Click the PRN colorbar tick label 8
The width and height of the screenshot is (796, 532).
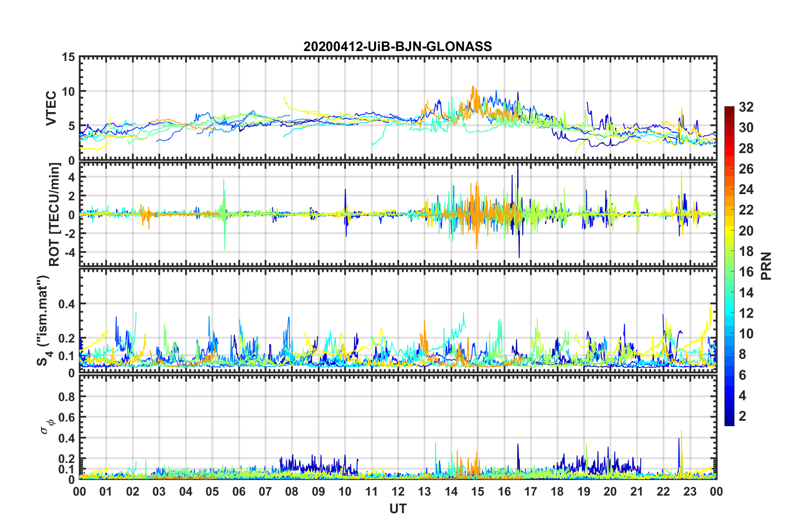click(x=742, y=354)
